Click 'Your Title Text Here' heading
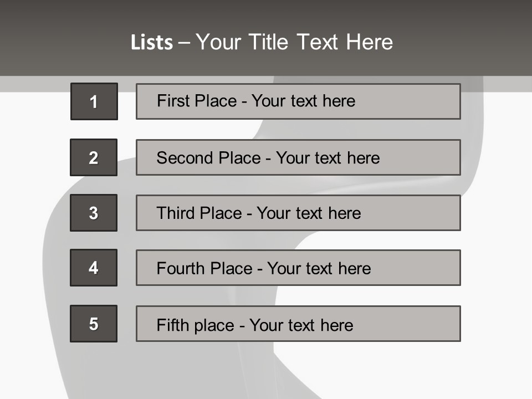Viewport: 532px width, 399px height. coord(294,42)
